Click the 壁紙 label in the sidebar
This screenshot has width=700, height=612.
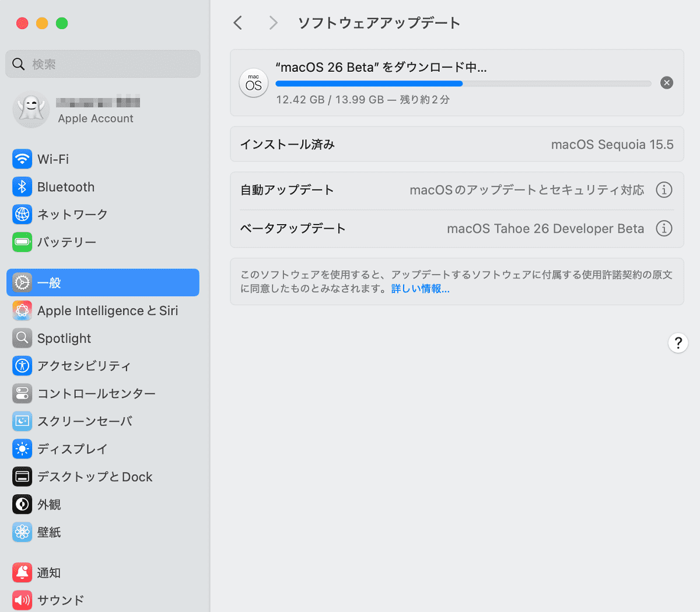[49, 532]
